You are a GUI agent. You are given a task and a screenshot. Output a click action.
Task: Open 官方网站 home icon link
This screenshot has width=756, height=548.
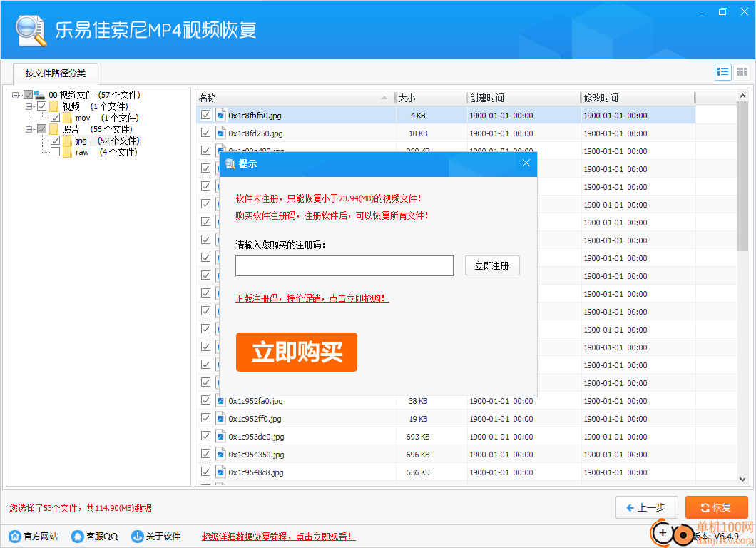pyautogui.click(x=16, y=536)
